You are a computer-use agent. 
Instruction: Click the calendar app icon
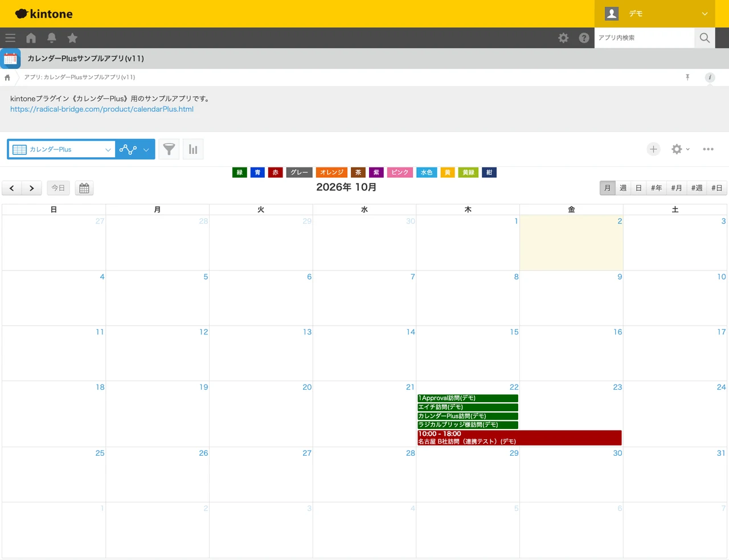point(10,59)
